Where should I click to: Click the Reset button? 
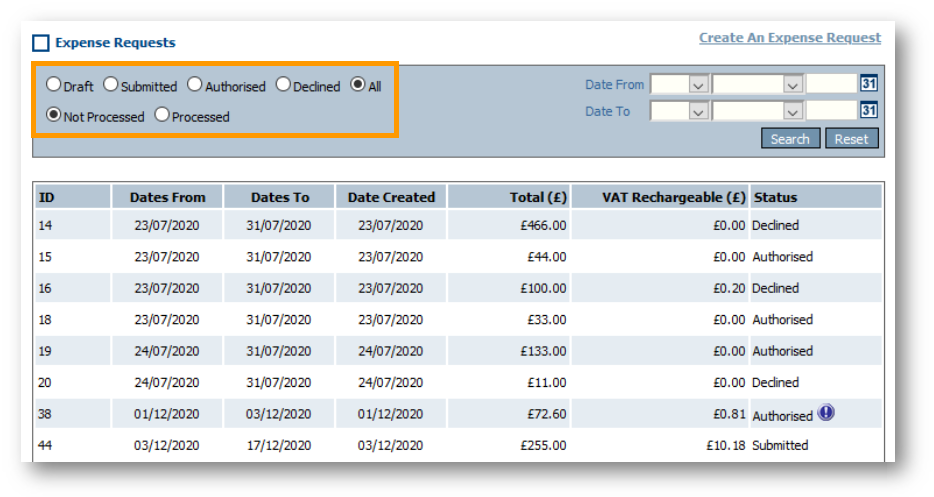pyautogui.click(x=851, y=139)
